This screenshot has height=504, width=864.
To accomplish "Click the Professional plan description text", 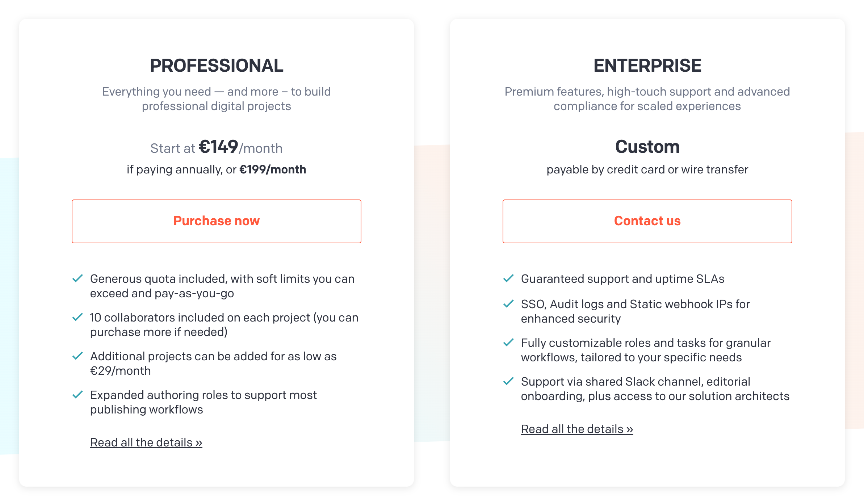I will [x=217, y=99].
